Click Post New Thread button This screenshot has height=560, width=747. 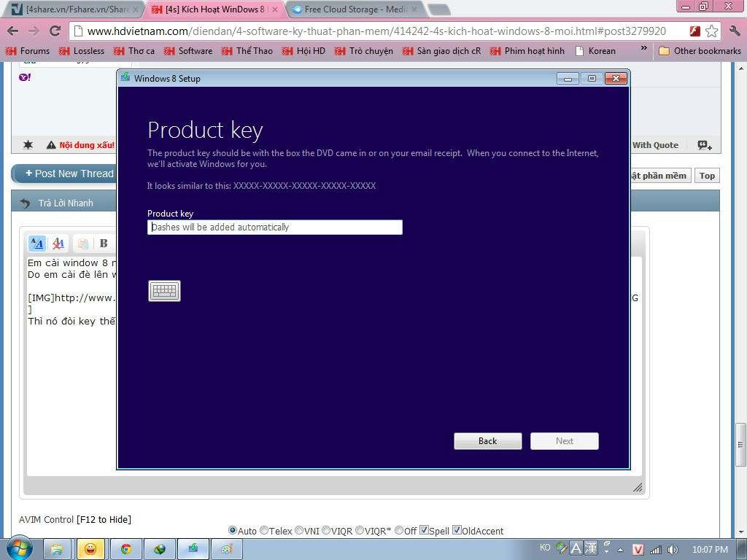[64, 174]
